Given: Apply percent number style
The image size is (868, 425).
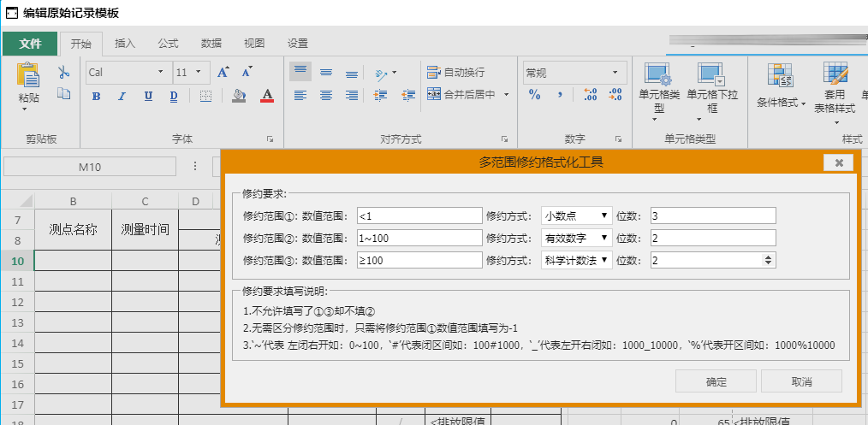Looking at the screenshot, I should pos(534,95).
